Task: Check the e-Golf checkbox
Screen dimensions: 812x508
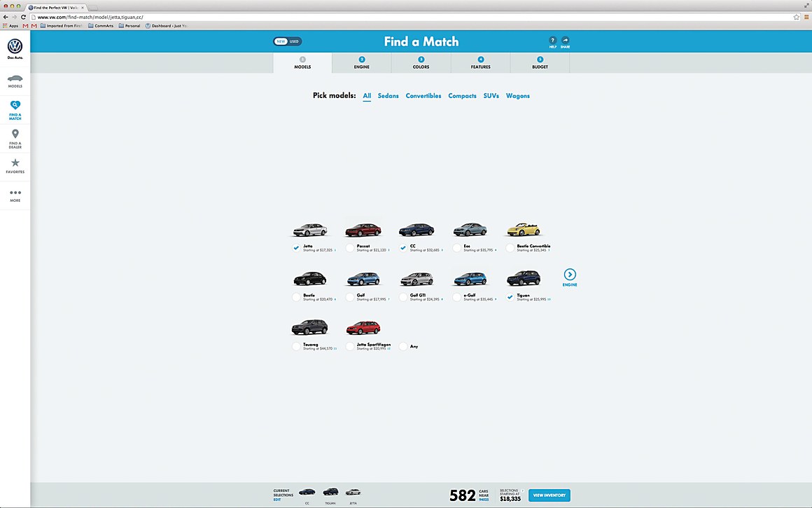Action: point(456,297)
